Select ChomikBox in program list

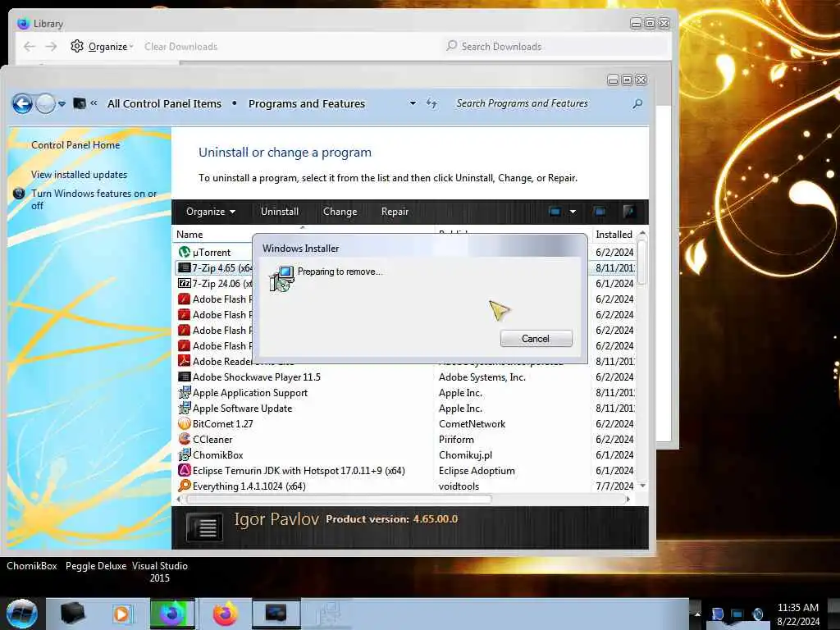pyautogui.click(x=217, y=454)
